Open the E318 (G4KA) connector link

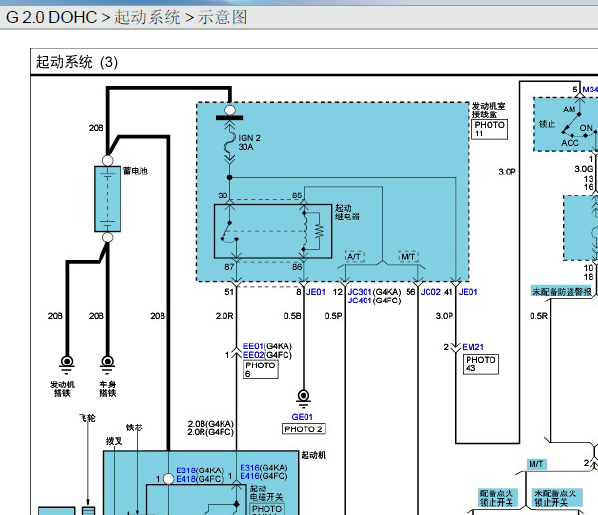tap(186, 470)
